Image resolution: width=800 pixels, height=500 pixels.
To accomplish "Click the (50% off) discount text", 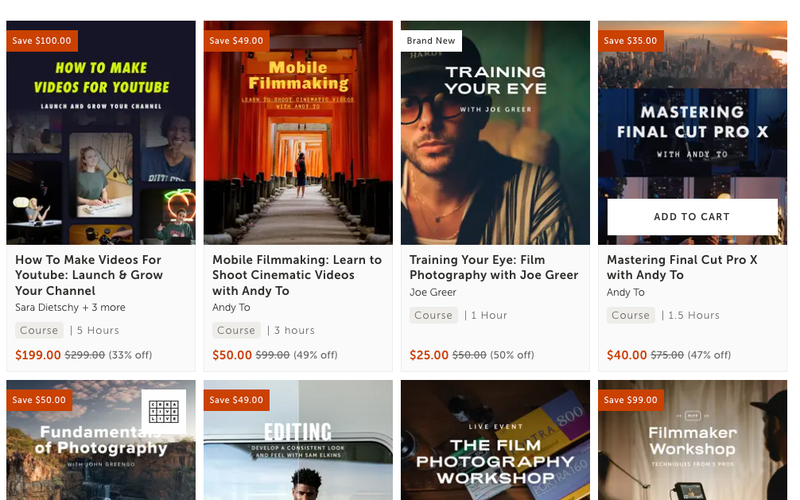I will point(512,355).
